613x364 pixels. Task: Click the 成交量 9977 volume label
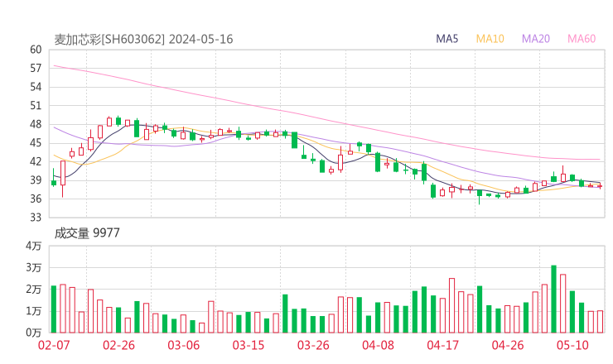[87, 233]
